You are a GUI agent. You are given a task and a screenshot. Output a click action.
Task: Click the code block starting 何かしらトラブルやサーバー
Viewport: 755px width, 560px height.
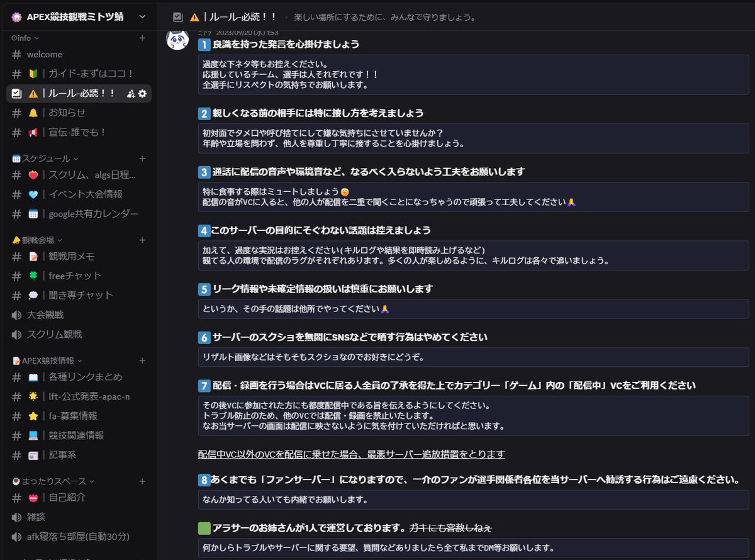473,548
